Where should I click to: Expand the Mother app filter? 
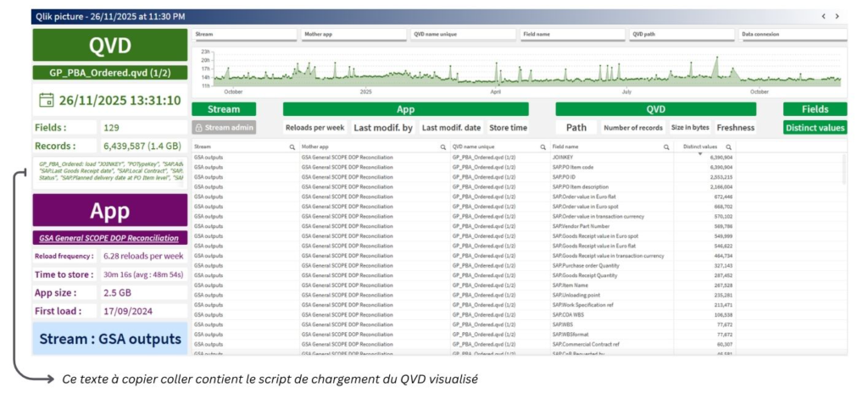pyautogui.click(x=353, y=35)
